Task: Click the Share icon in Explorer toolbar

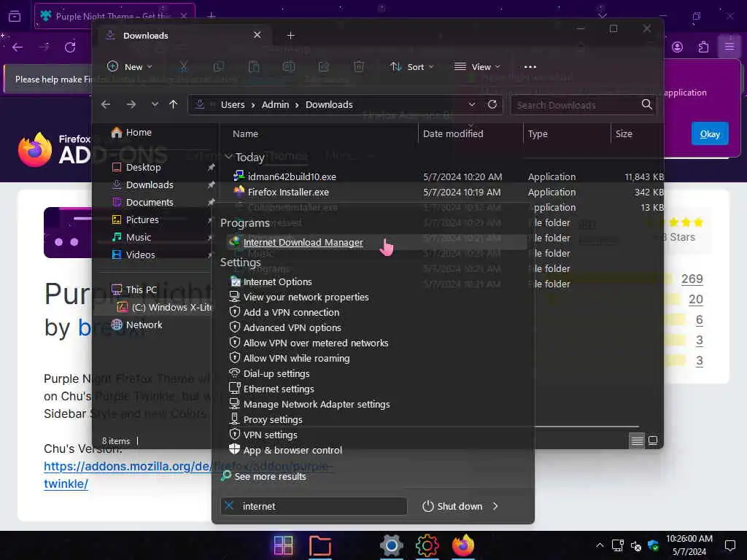Action: coord(324,66)
